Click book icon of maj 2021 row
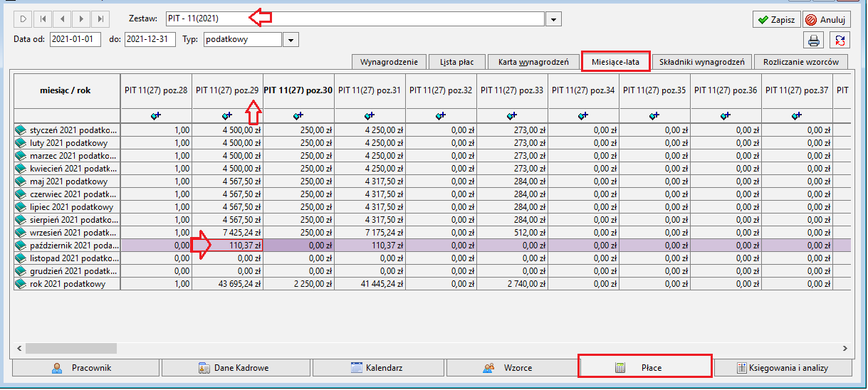 [21, 181]
